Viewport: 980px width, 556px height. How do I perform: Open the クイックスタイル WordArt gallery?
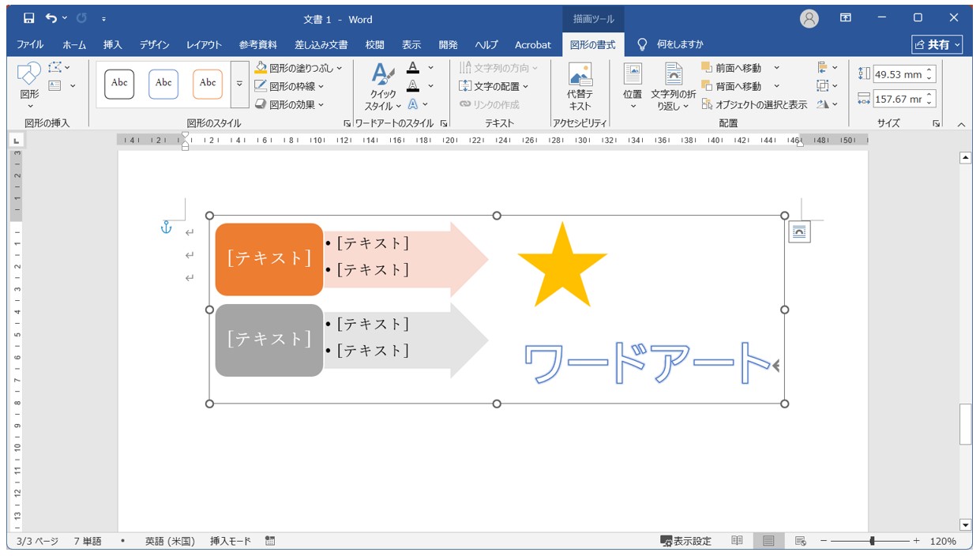[383, 87]
